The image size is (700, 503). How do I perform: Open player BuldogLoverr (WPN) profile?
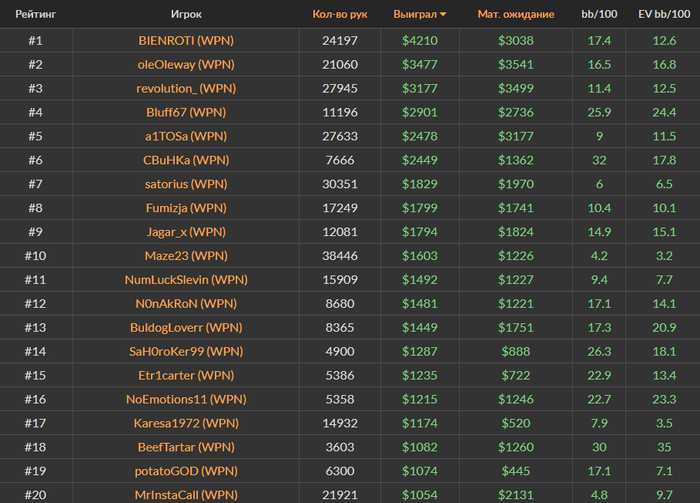coord(186,328)
